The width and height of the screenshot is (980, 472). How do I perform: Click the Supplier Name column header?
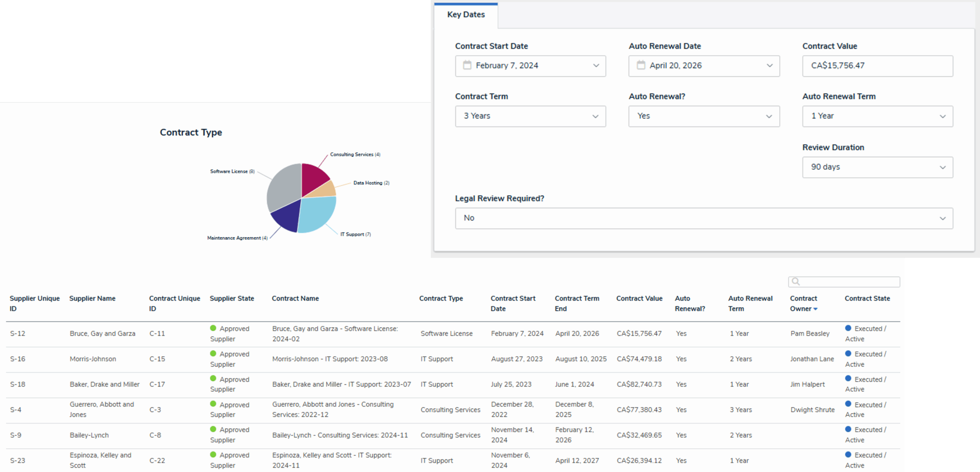[92, 298]
